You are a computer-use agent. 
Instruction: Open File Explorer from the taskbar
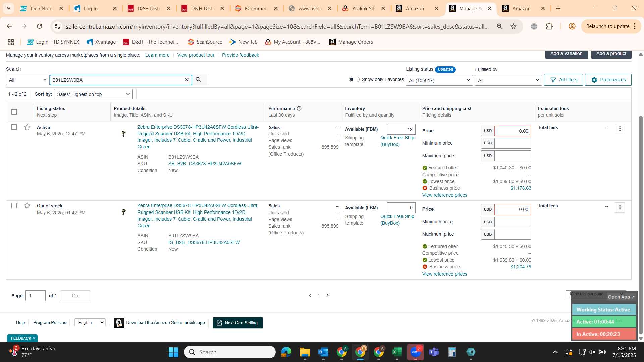305,352
